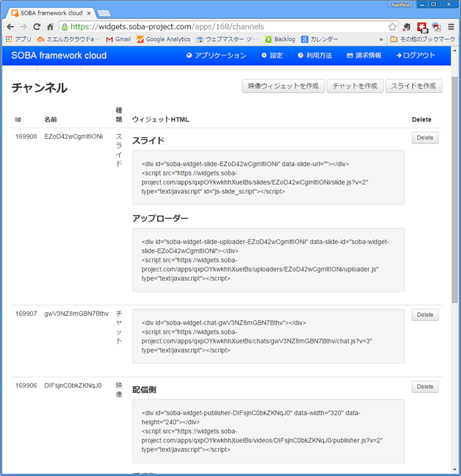
Task: Open the browser home page icon
Action: pos(50,27)
